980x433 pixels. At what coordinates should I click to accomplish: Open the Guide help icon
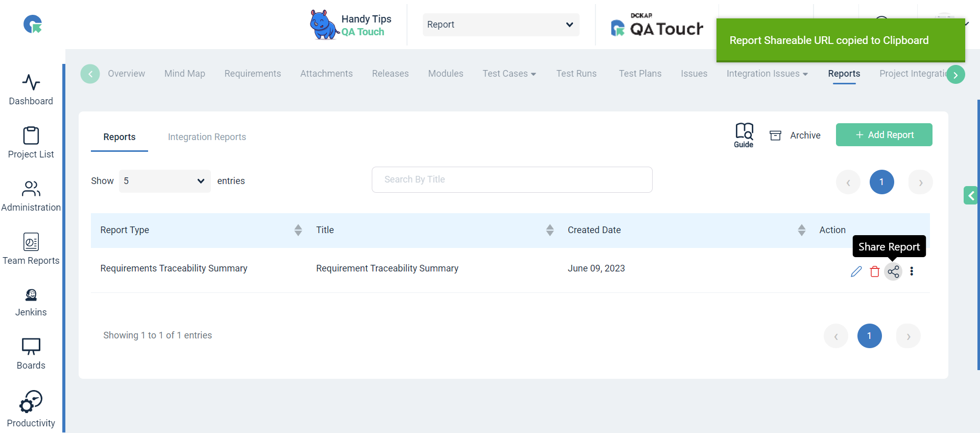pos(744,135)
